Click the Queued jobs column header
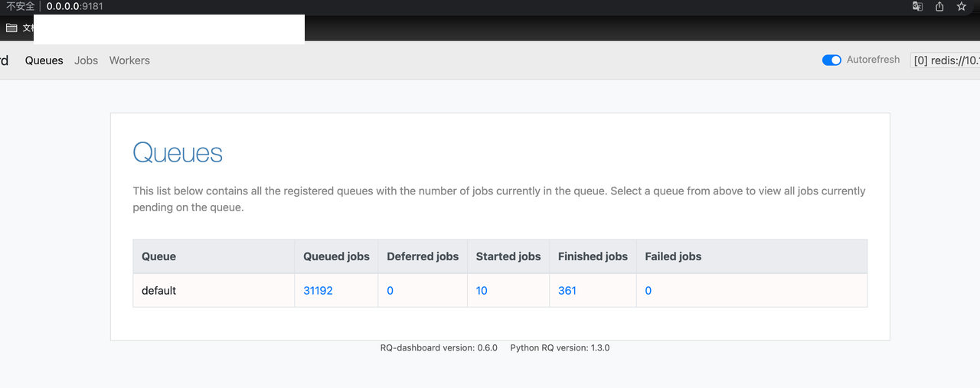Viewport: 980px width, 388px height. click(336, 256)
